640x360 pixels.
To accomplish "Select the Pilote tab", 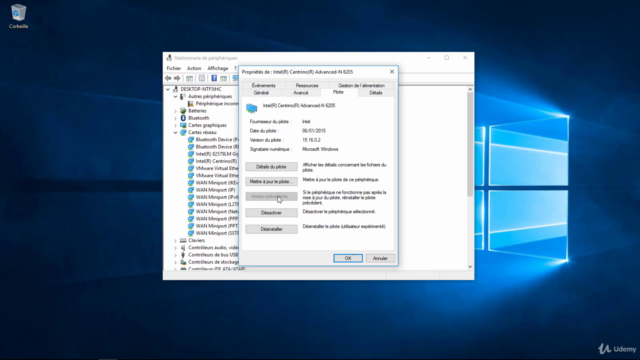I will [x=338, y=92].
